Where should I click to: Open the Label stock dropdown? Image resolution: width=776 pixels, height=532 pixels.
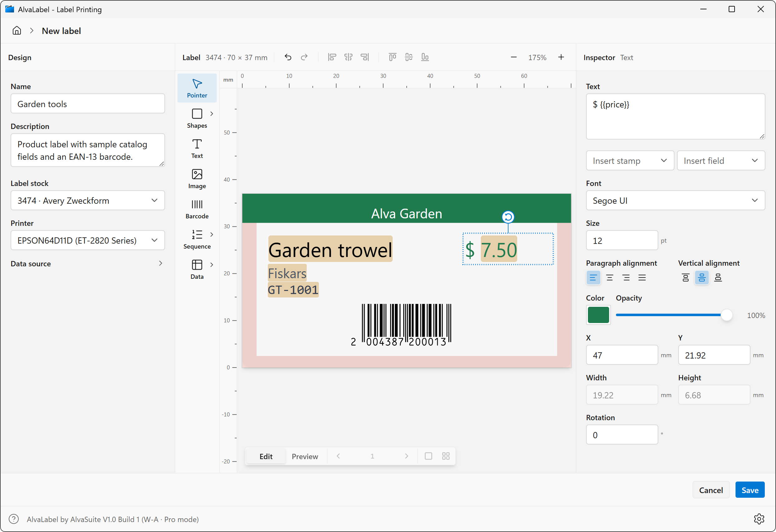click(88, 200)
